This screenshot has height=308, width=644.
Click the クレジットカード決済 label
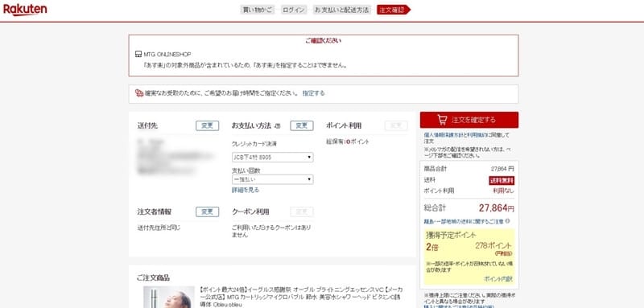pos(254,144)
